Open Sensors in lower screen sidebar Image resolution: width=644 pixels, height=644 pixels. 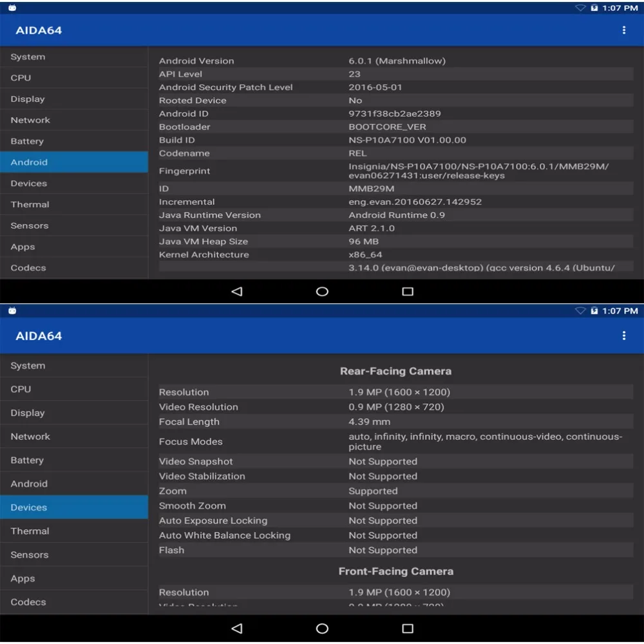tap(74, 554)
